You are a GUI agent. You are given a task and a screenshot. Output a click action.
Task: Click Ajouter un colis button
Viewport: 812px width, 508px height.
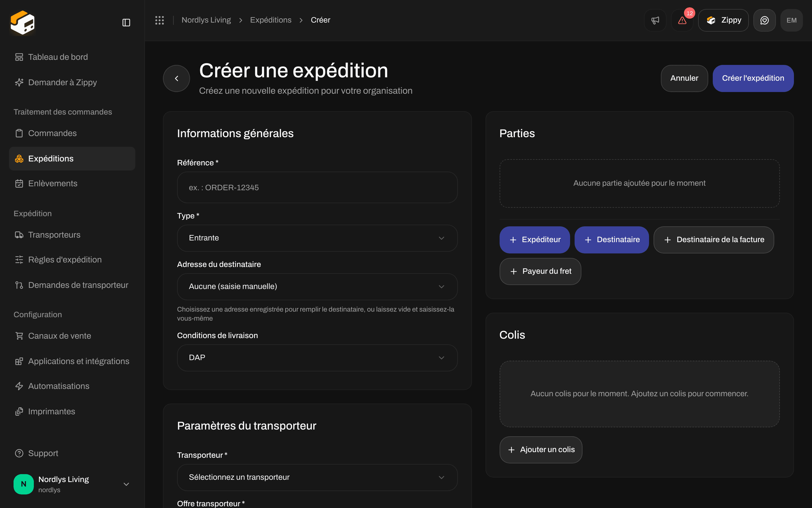(x=540, y=450)
